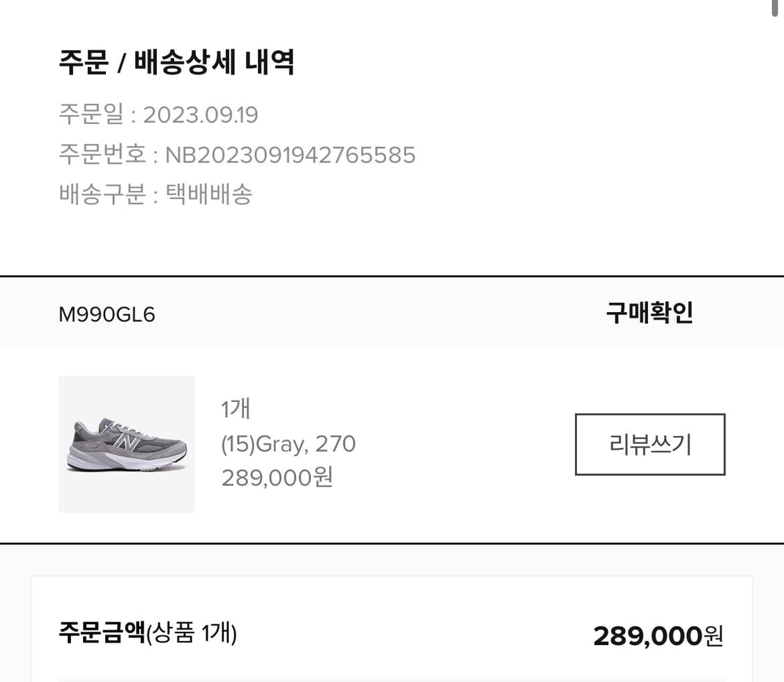Click the 289,000원 product price text
This screenshot has height=682, width=784.
coord(277,478)
